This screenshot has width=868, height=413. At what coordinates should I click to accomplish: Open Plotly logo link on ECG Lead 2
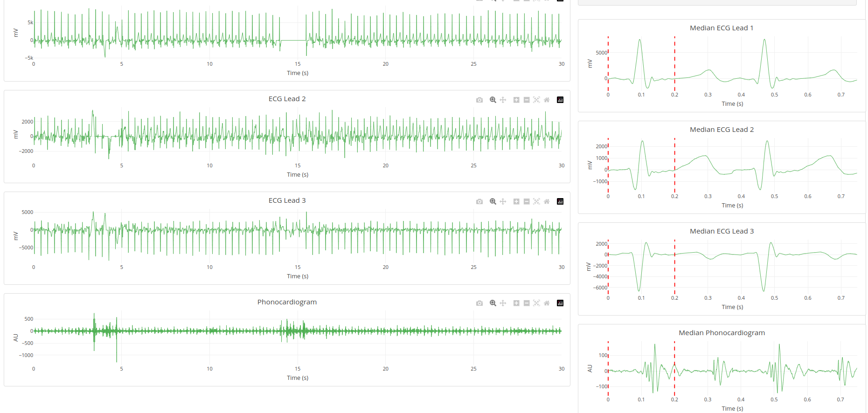pos(560,100)
